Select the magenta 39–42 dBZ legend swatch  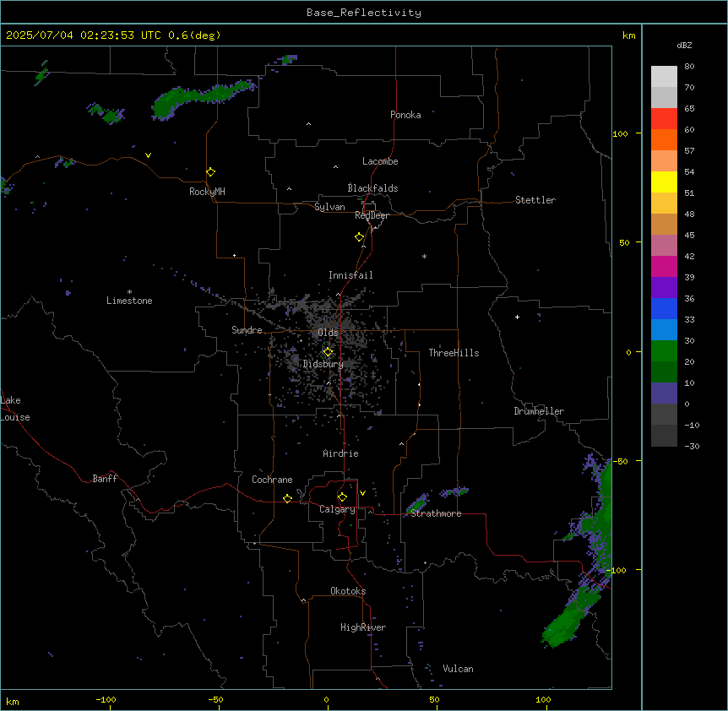pos(664,266)
